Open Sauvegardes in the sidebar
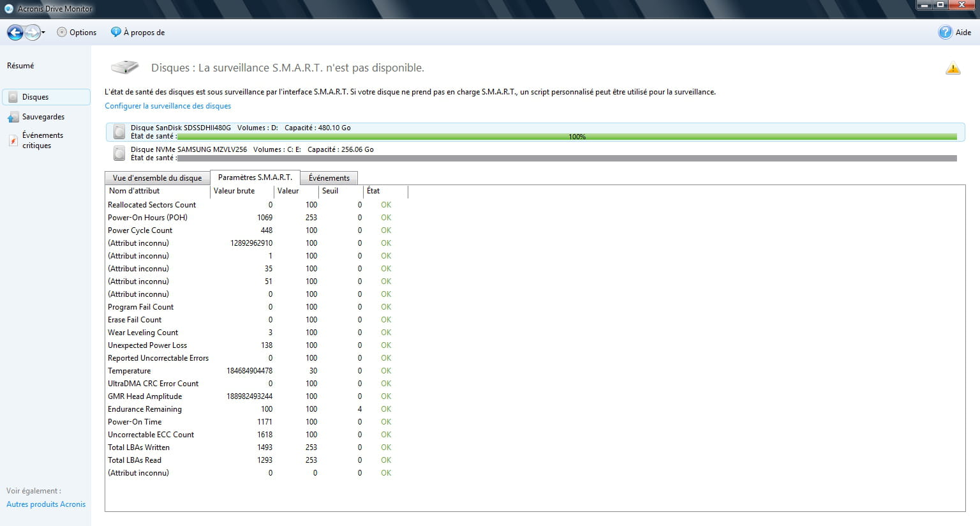Screen dimensions: 980x526 [43, 117]
